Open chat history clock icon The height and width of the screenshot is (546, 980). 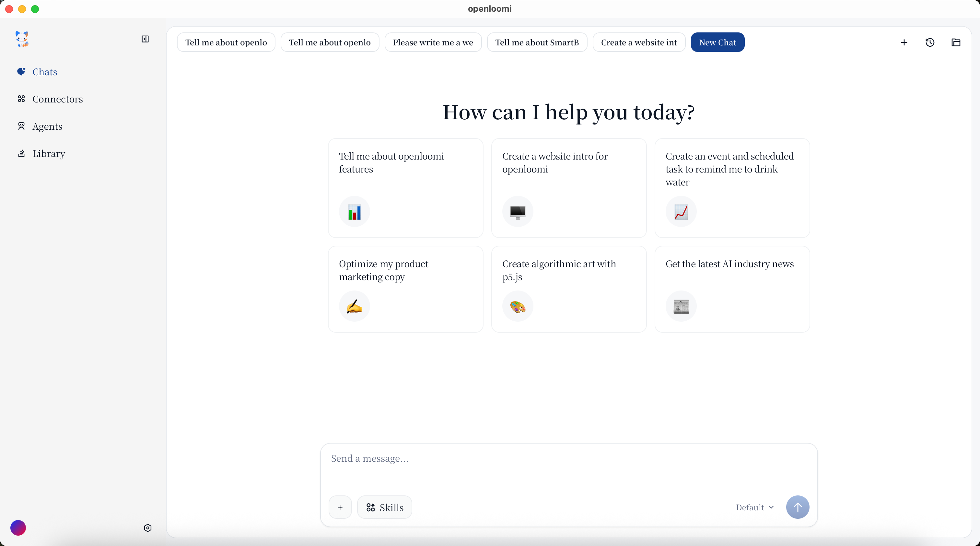[930, 42]
